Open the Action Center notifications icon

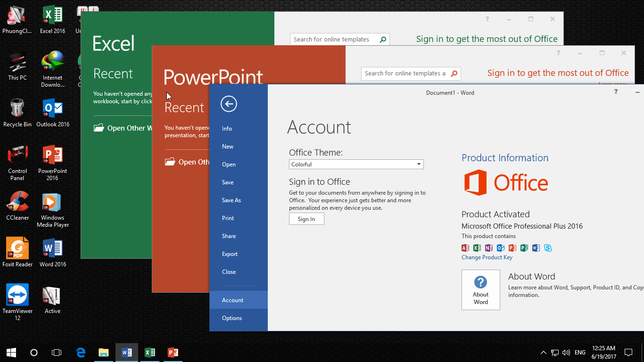[x=628, y=352]
